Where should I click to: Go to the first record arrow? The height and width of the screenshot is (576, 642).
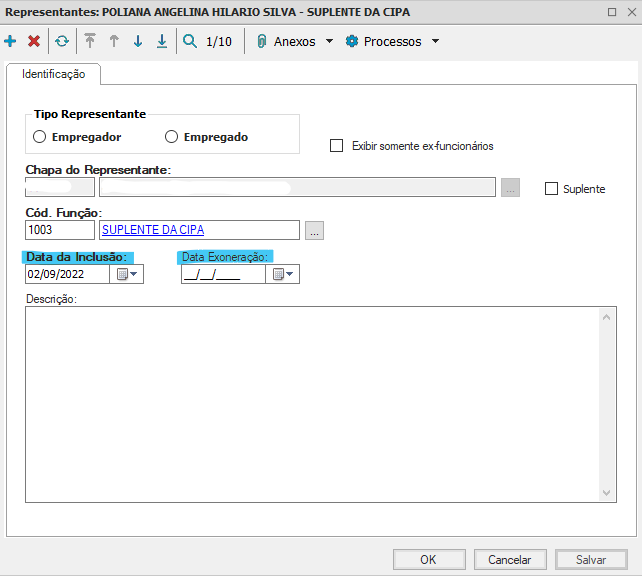coord(90,42)
